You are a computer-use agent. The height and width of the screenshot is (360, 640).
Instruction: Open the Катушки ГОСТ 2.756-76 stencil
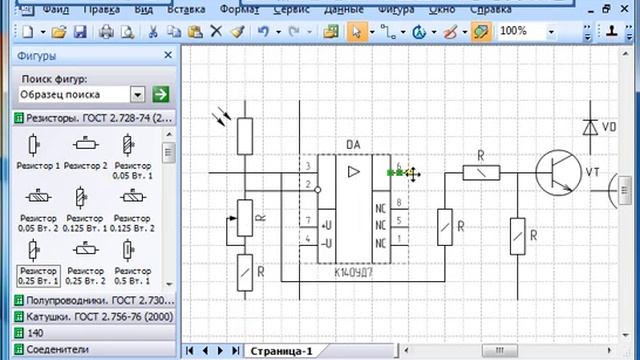(x=95, y=317)
